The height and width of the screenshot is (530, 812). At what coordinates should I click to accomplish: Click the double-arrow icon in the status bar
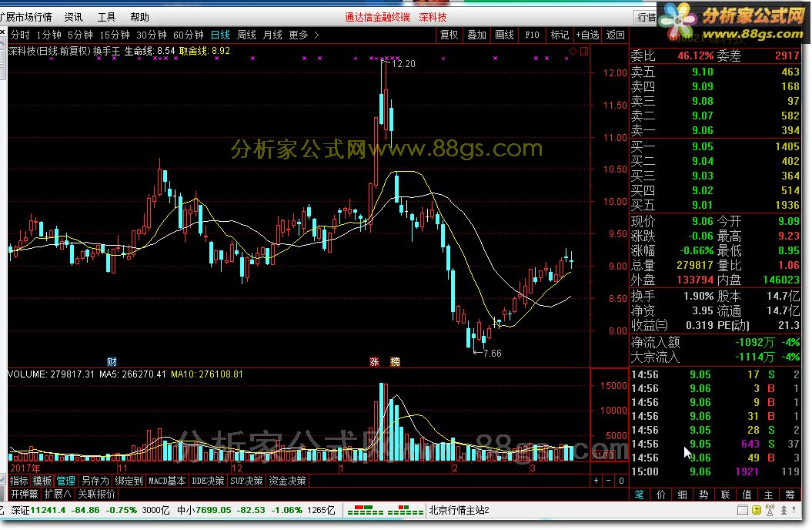784,510
